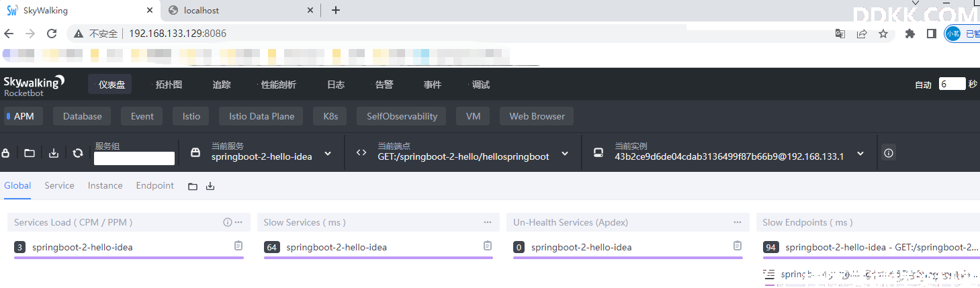Copy springboot-2-hello-idea in Slow Services panel

click(488, 246)
